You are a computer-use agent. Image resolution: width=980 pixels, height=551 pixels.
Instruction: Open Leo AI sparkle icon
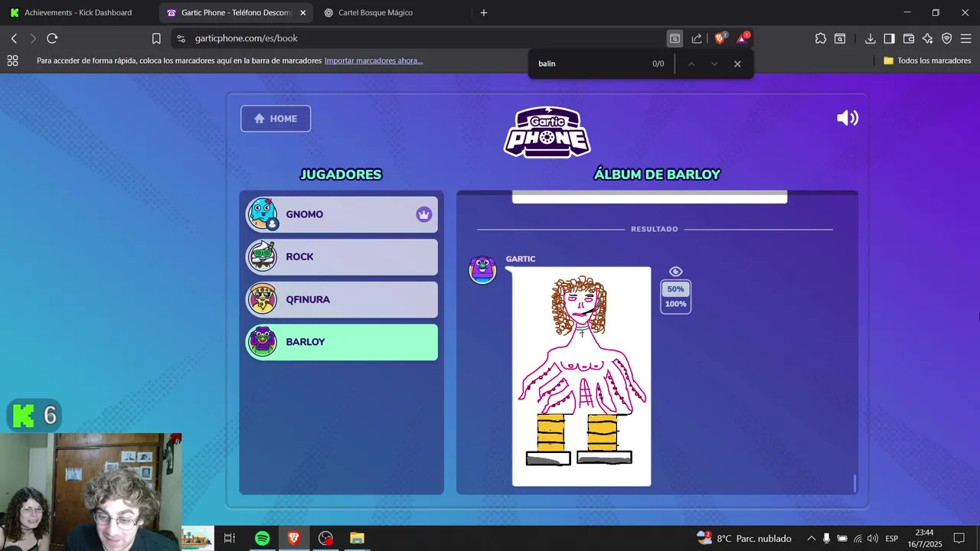(928, 38)
